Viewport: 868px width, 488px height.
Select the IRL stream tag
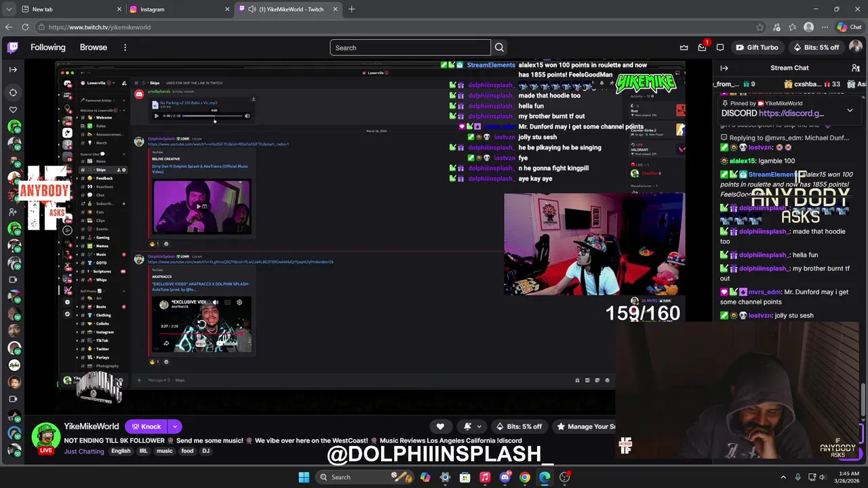click(144, 451)
